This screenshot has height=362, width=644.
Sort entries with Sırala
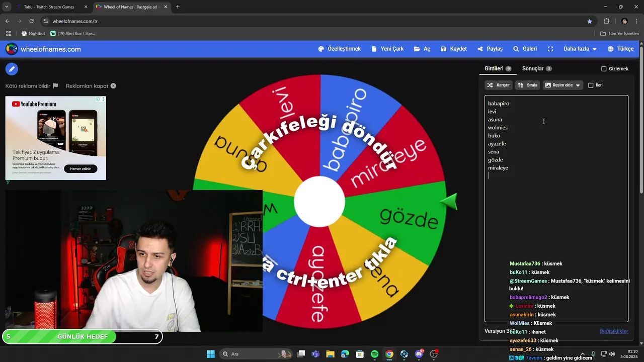point(528,85)
